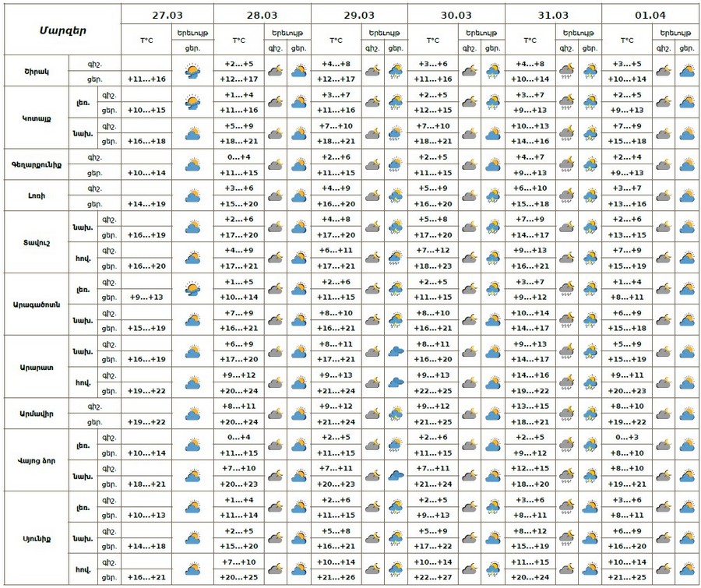This screenshot has height=588, width=701.
Task: Click Տավուշ հով. daytime icon for 28.03
Action: coord(299,258)
